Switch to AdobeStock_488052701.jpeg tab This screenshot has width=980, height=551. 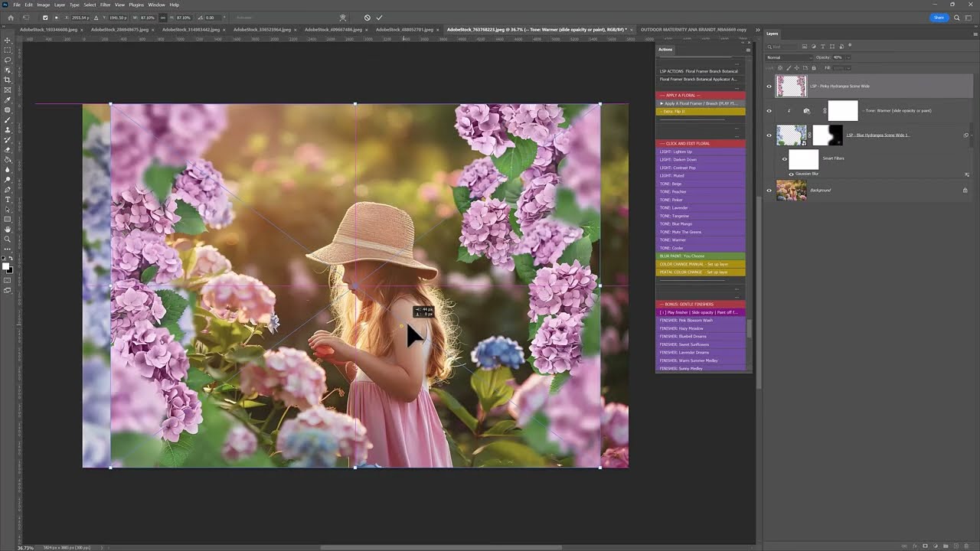coord(405,30)
